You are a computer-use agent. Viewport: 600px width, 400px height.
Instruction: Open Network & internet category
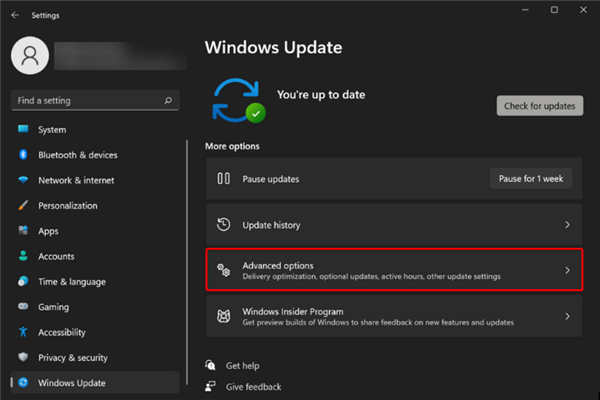(x=95, y=180)
